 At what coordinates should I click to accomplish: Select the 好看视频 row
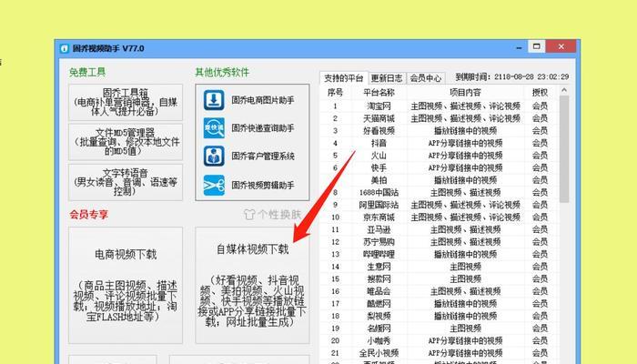click(x=439, y=131)
